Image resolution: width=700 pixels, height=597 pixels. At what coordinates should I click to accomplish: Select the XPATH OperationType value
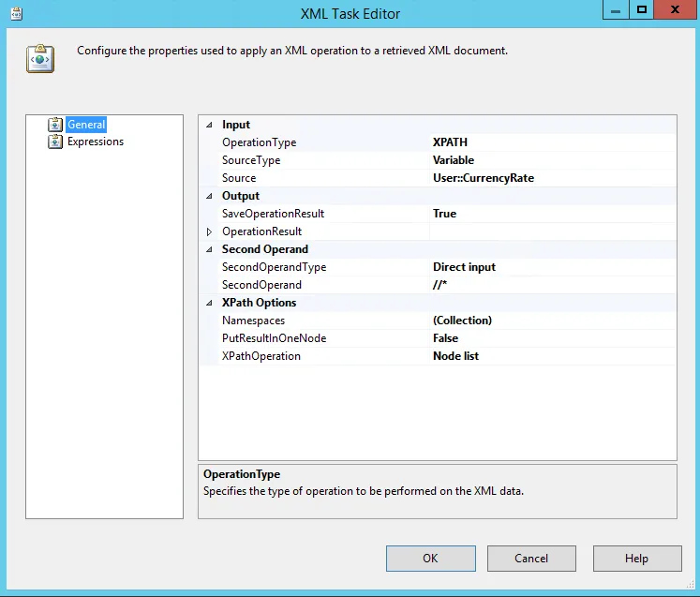pyautogui.click(x=553, y=142)
